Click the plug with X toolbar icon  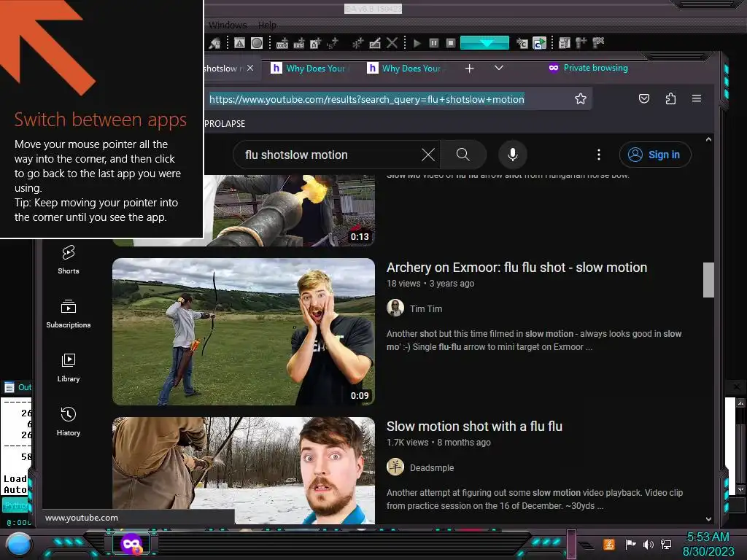coord(598,43)
